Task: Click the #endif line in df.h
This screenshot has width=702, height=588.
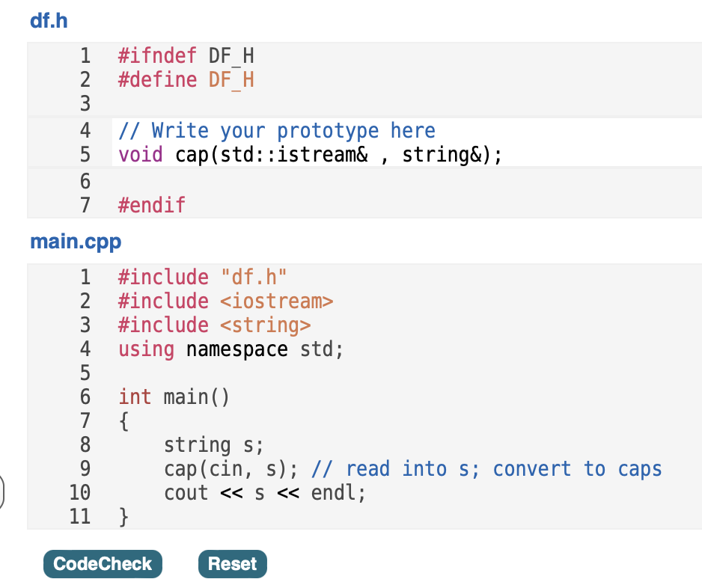Action: click(151, 205)
